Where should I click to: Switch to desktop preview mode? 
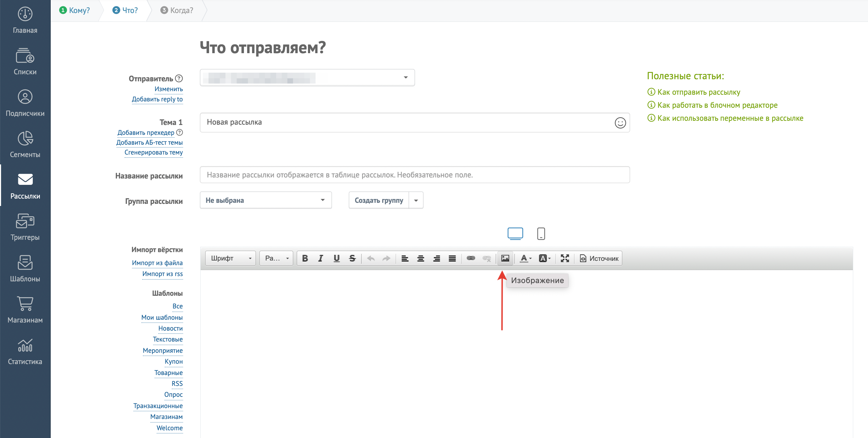coord(515,233)
